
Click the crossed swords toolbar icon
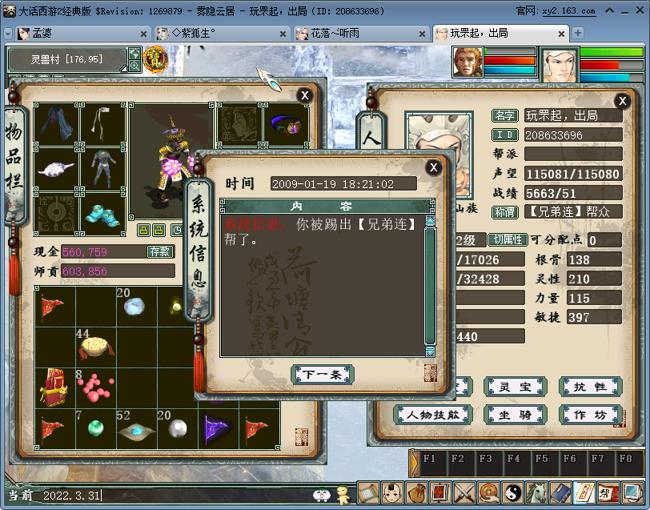click(x=464, y=492)
